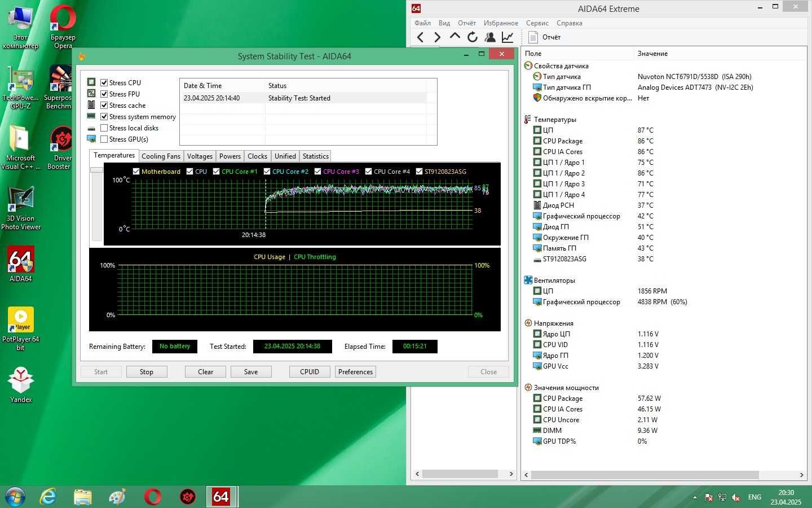
Task: Uncheck Stress FPU
Action: (104, 94)
